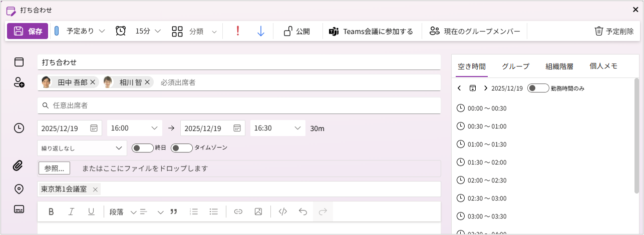Remove attendee 田中 吾郎
Screen dimensions: 644x235
click(x=93, y=82)
